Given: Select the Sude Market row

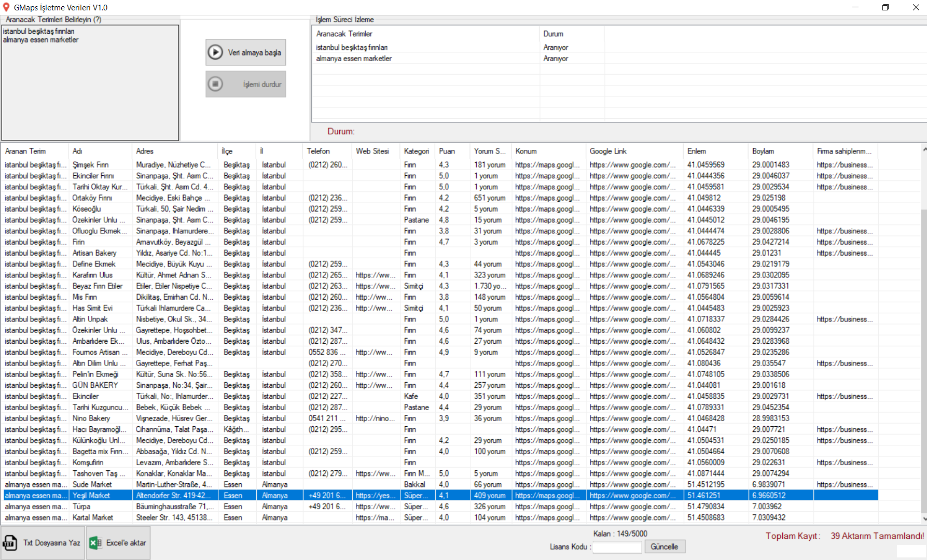Looking at the screenshot, I should pyautogui.click(x=440, y=485).
